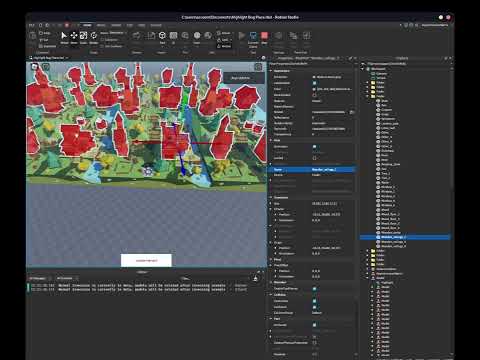Select the Select (arrow) tool in ribbon

(64, 36)
